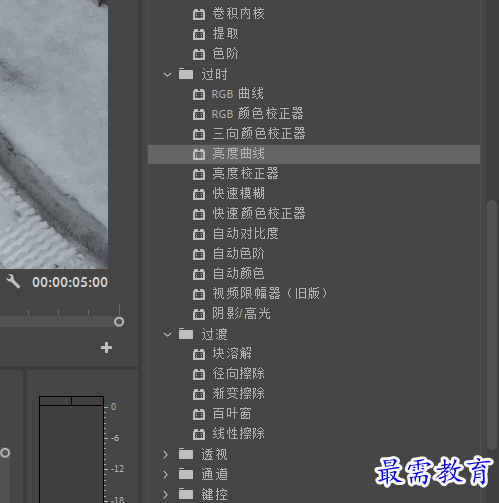The width and height of the screenshot is (499, 503).
Task: Click the 键控 folder label
Action: (214, 494)
